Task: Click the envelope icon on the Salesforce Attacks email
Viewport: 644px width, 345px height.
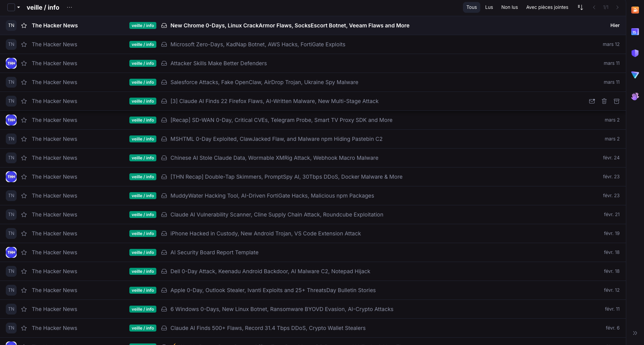Action: point(164,82)
